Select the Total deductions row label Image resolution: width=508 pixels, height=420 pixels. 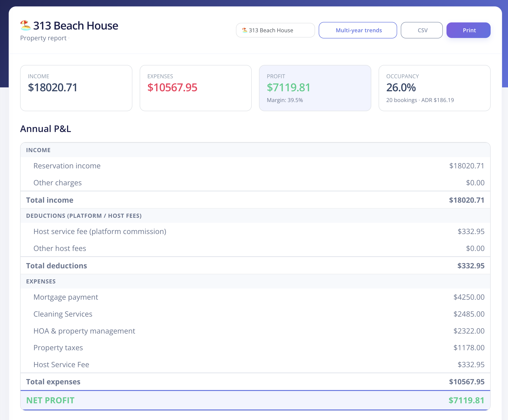point(56,266)
